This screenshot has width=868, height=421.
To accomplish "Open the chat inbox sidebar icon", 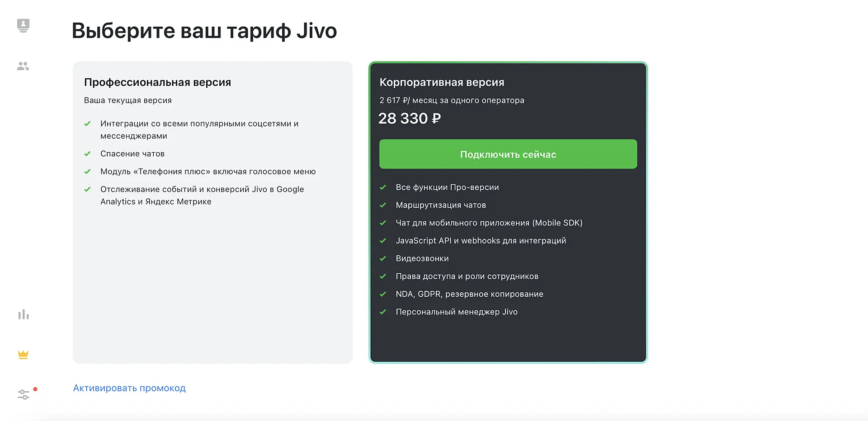I will (x=23, y=25).
